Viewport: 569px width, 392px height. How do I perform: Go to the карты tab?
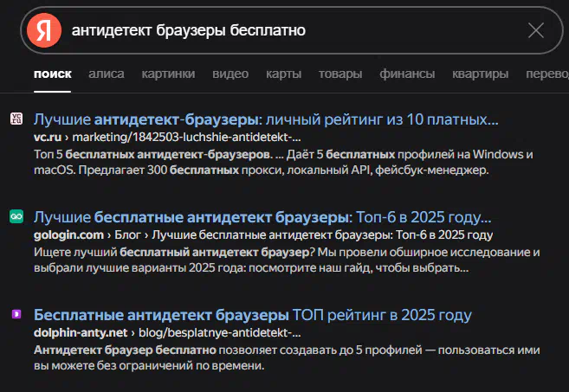pyautogui.click(x=284, y=74)
